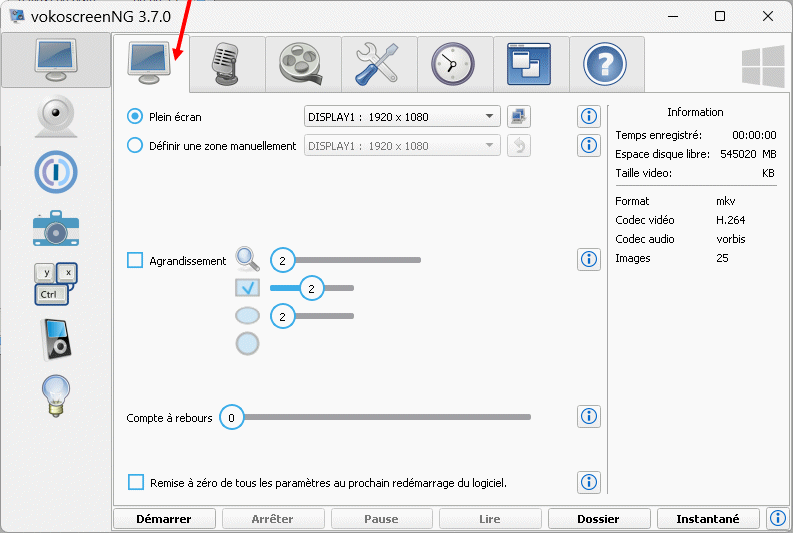The image size is (793, 533).
Task: Select the ellipse magnifier shape
Action: (x=247, y=316)
